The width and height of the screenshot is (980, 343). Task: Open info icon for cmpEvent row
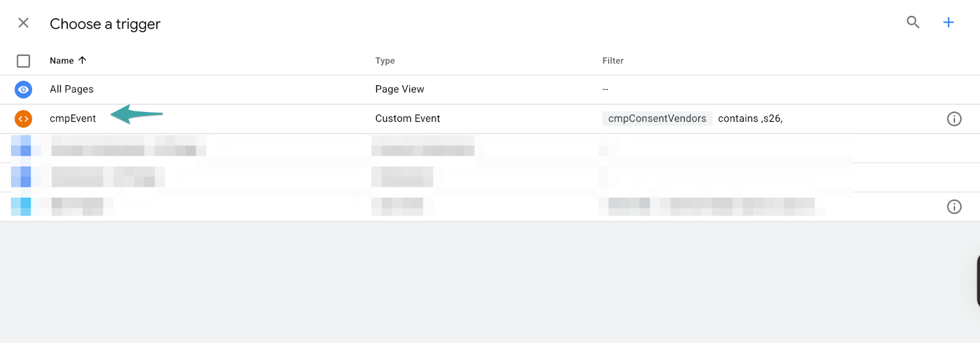pyautogui.click(x=954, y=119)
